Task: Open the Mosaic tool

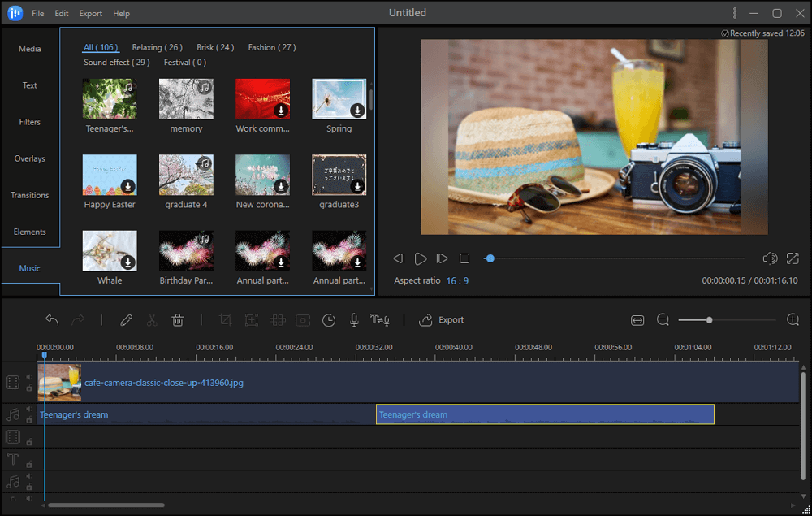Action: click(x=278, y=320)
